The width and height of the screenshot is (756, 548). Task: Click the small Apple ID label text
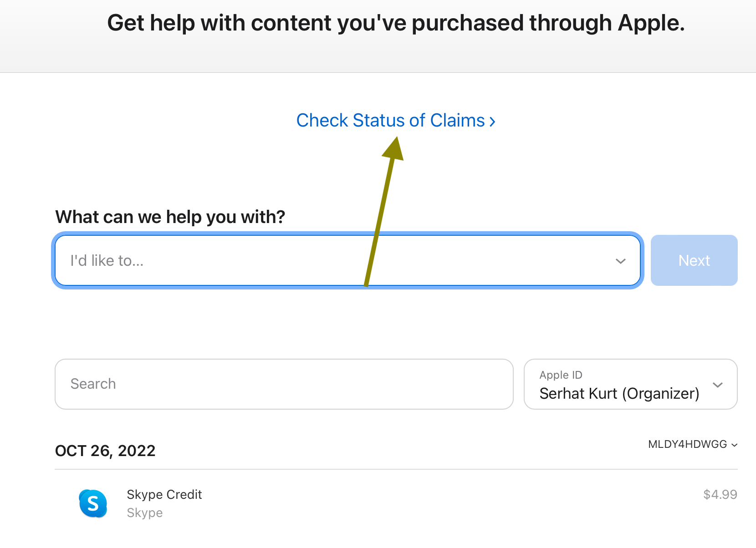[561, 375]
